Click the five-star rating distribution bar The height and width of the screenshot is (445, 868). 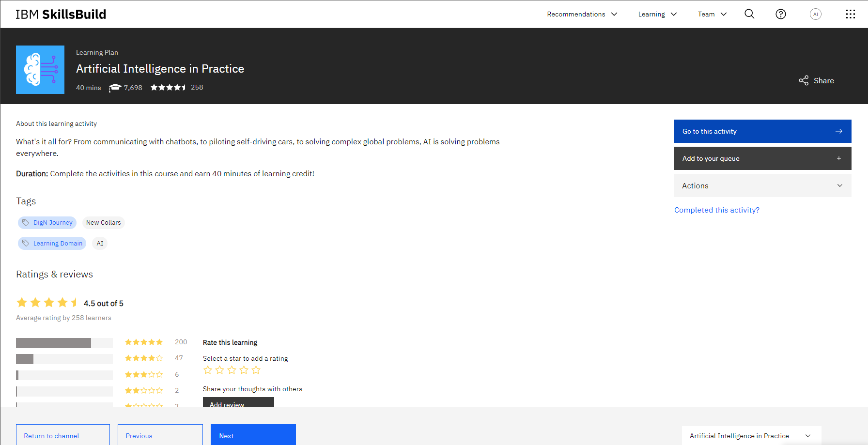click(x=64, y=343)
